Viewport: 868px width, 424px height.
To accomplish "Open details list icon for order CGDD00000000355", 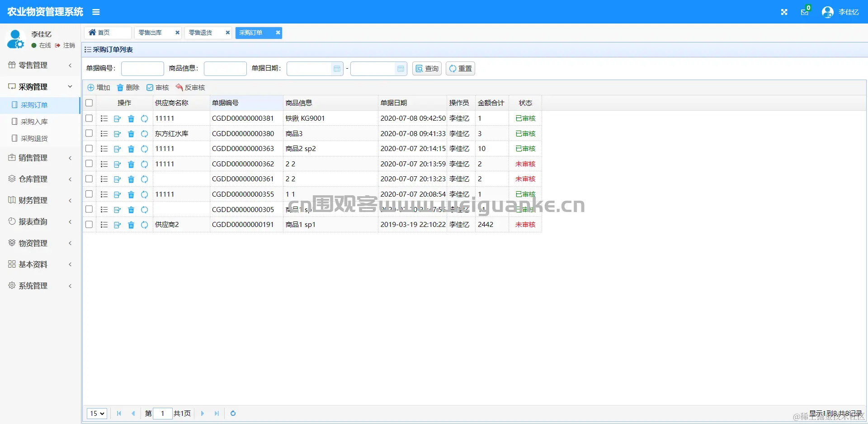I will click(104, 194).
